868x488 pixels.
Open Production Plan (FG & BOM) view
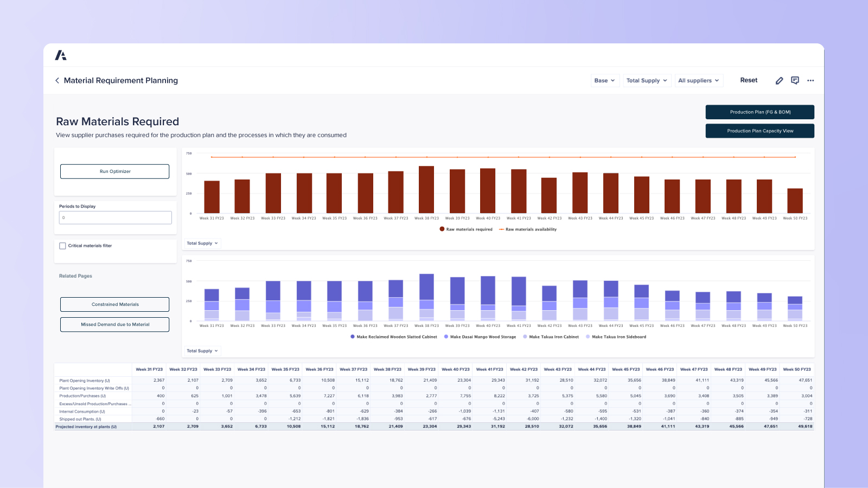759,112
